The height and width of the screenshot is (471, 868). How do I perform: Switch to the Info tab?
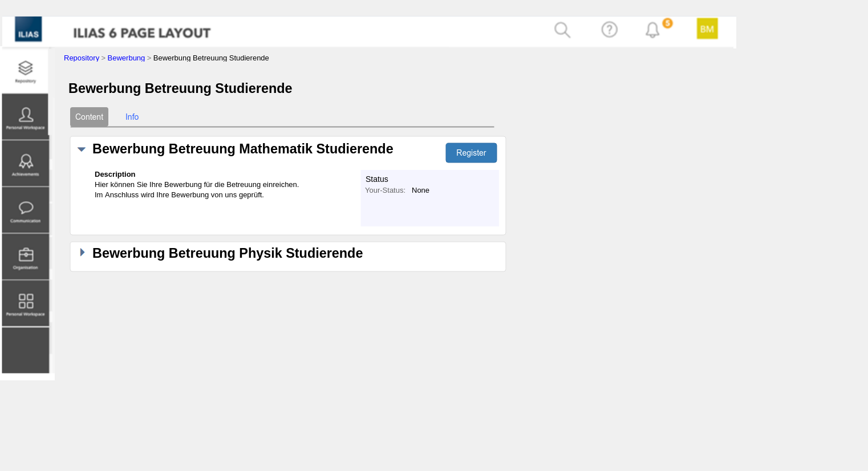(132, 117)
